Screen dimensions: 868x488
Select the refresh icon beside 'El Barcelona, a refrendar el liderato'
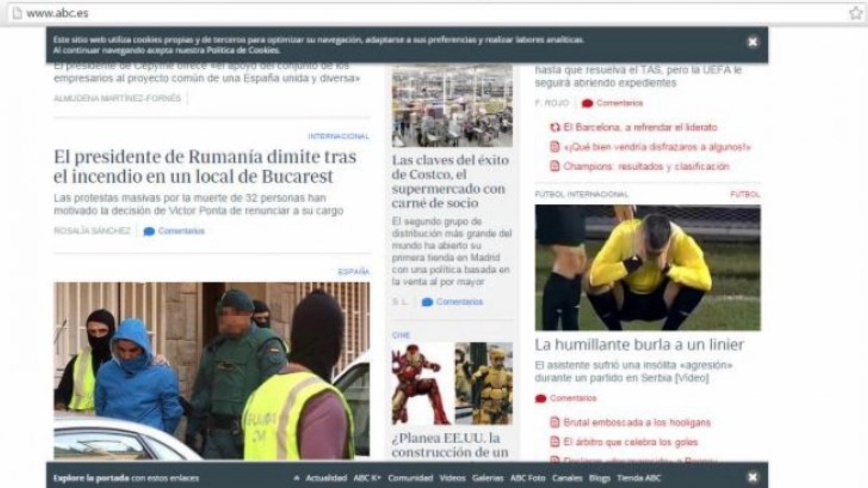554,128
